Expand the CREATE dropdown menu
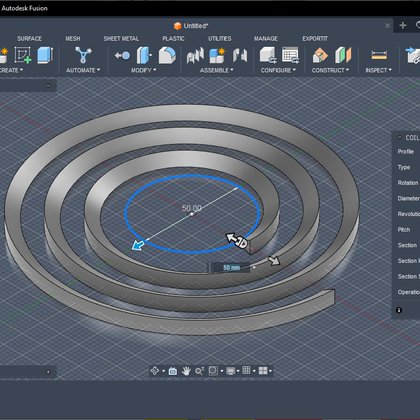 tap(11, 70)
